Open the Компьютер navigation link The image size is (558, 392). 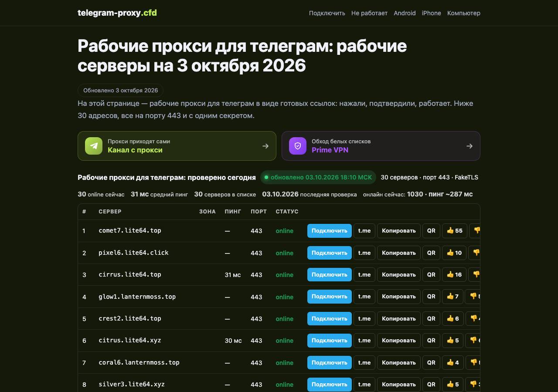click(464, 13)
